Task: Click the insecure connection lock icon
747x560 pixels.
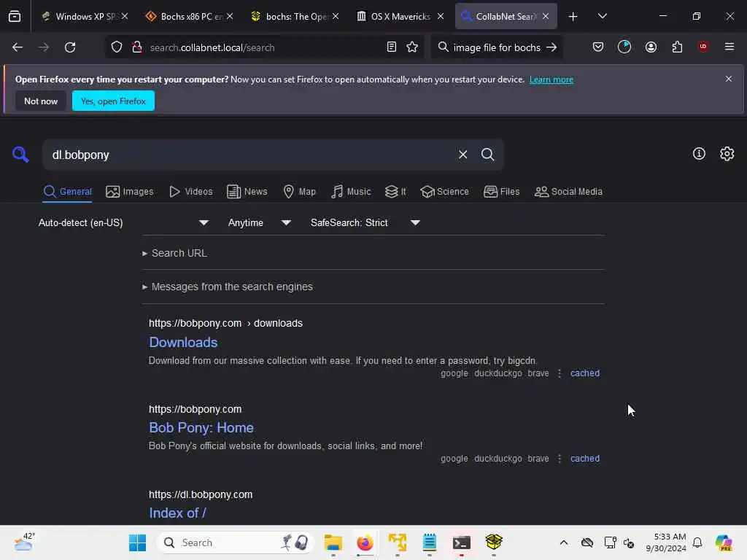Action: click(137, 47)
